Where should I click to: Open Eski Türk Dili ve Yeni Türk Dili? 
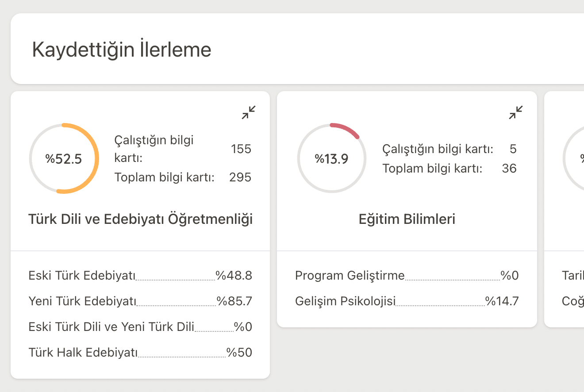coord(111,327)
